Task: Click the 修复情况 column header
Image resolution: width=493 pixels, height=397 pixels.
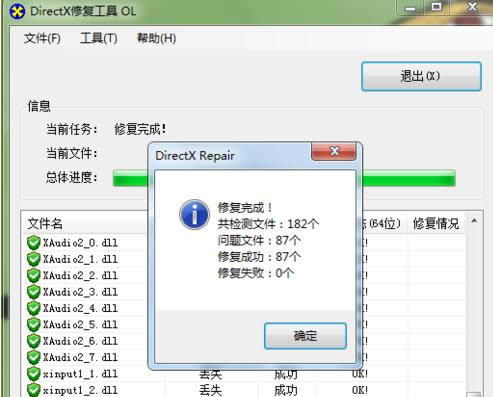Action: tap(436, 223)
